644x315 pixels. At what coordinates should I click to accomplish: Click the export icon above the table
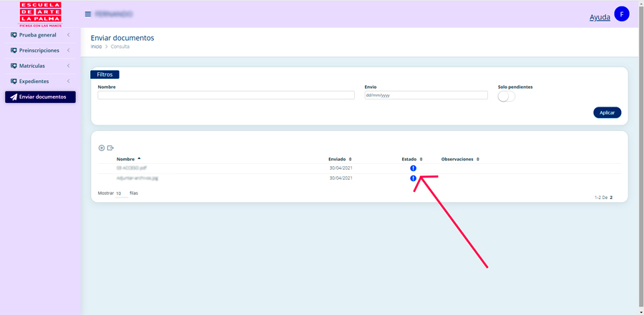click(110, 148)
